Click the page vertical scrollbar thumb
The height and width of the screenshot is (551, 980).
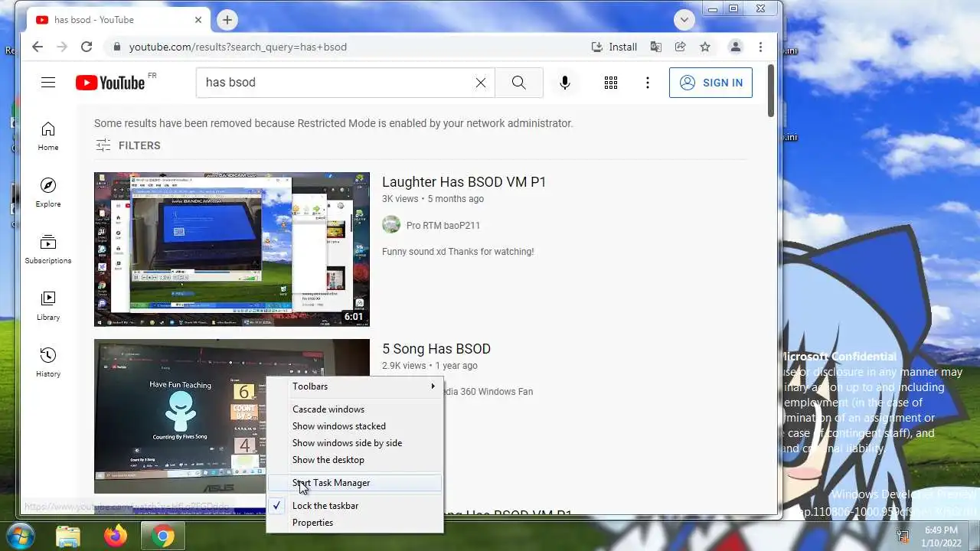pyautogui.click(x=772, y=90)
